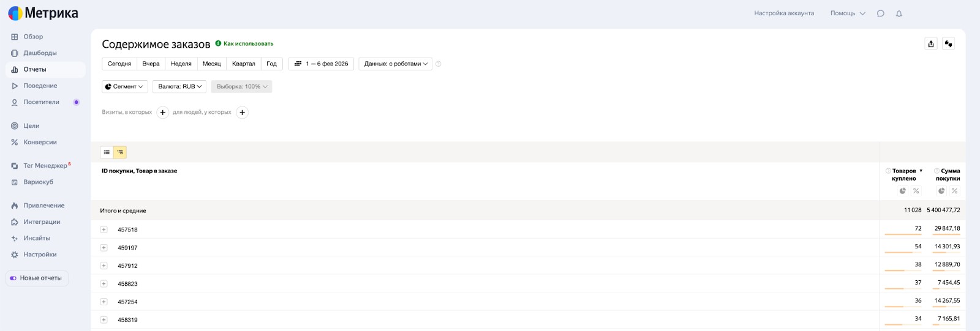980x331 pixels.
Task: Open the chat messages icon
Action: (x=880, y=13)
